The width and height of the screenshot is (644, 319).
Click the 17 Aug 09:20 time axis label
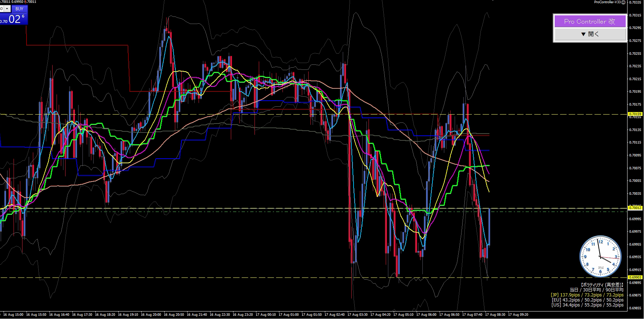[x=518, y=315]
